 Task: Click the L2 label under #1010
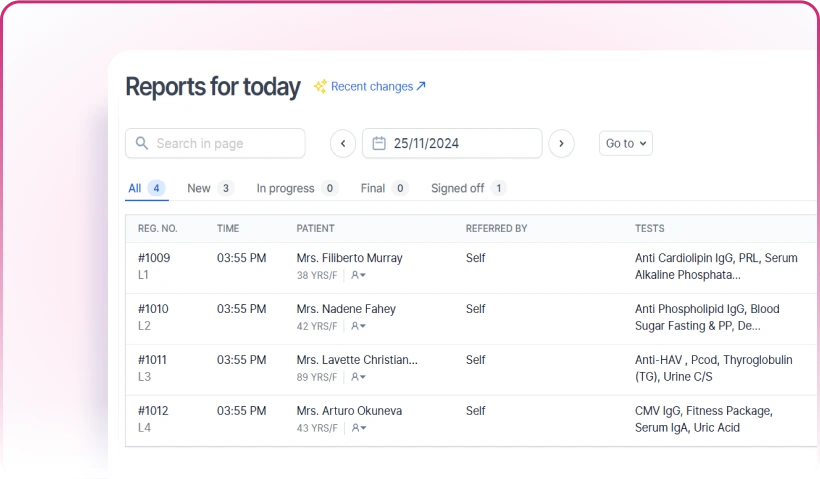(x=144, y=326)
